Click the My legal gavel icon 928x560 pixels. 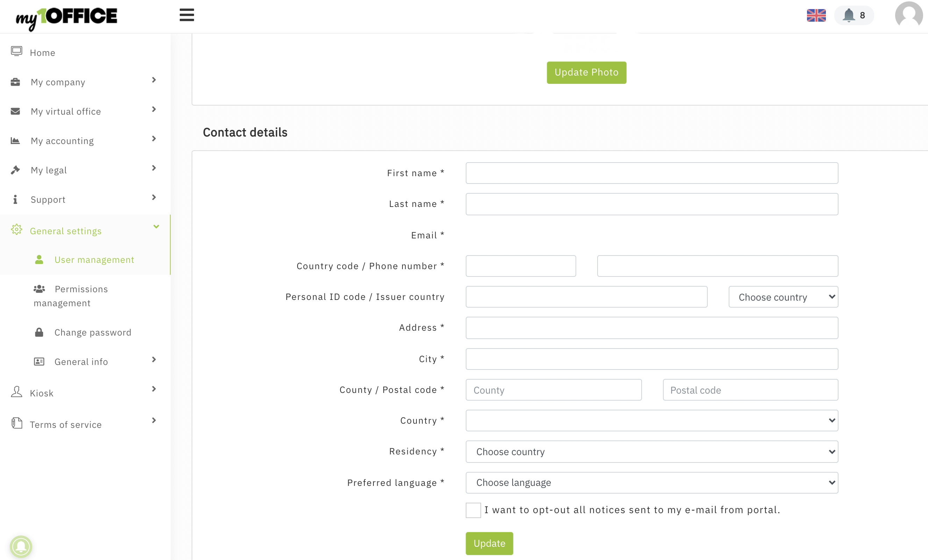click(x=15, y=170)
